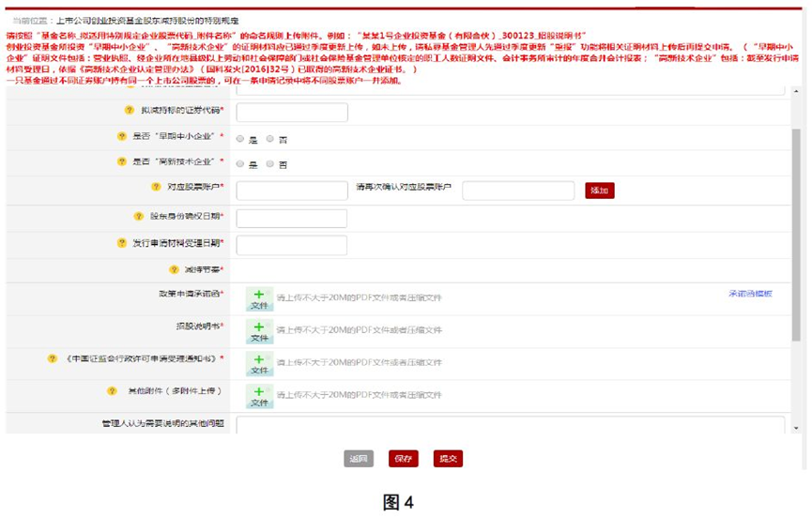The width and height of the screenshot is (812, 518).
Task: Upload file for 政策申请承诺函
Action: pos(259,298)
